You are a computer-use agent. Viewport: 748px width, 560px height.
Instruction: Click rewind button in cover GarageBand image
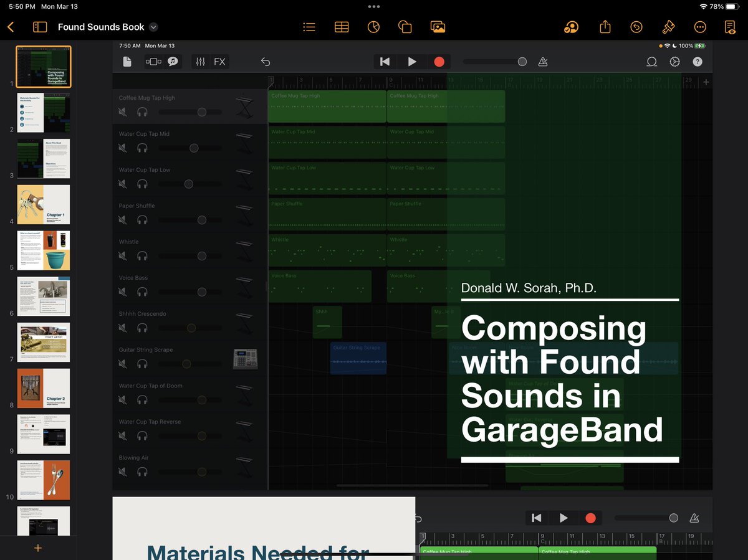[x=385, y=62]
